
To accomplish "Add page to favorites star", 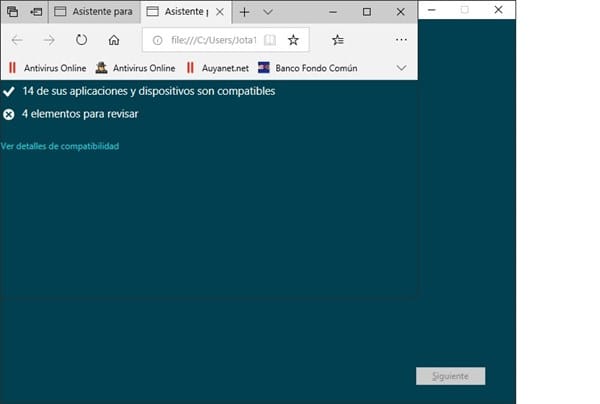I will tap(293, 40).
